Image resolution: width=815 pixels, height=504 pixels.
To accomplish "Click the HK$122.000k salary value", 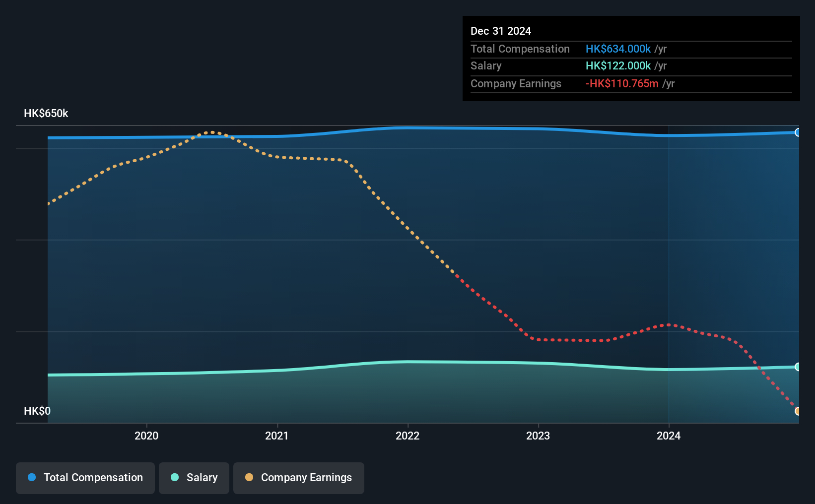I will pos(618,66).
